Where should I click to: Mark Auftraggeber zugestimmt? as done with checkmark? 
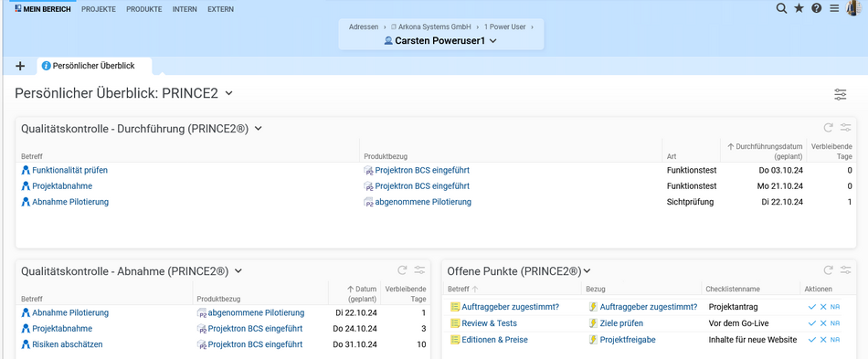(812, 307)
